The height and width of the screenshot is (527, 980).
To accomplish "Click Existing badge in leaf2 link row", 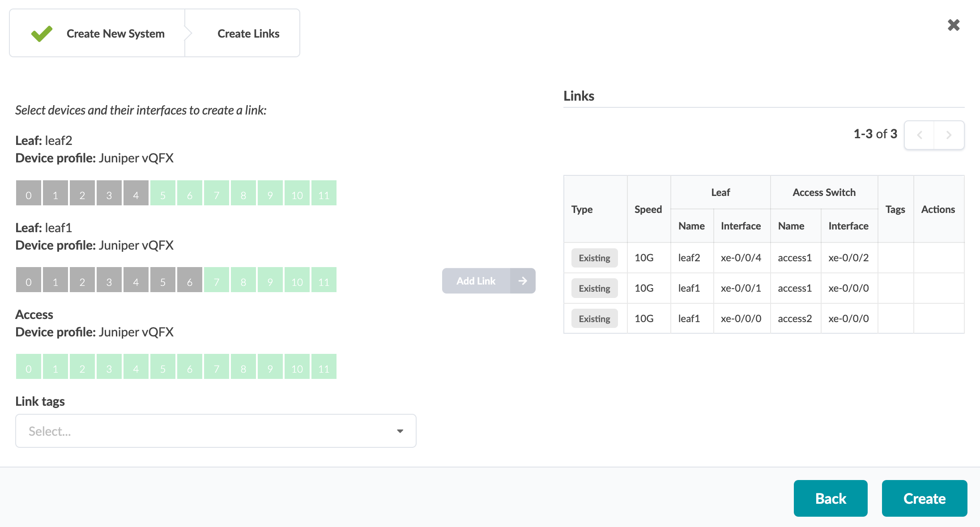I will [x=594, y=258].
